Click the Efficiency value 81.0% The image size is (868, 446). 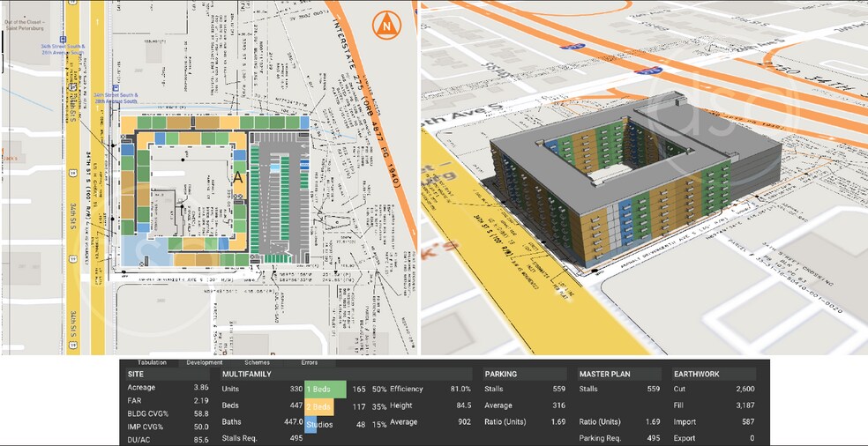coord(460,389)
